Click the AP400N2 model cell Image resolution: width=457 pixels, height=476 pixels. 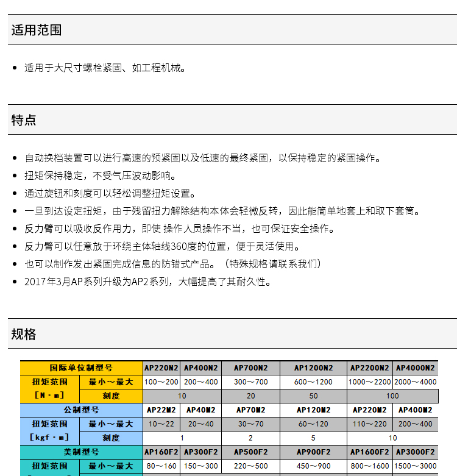pos(201,368)
